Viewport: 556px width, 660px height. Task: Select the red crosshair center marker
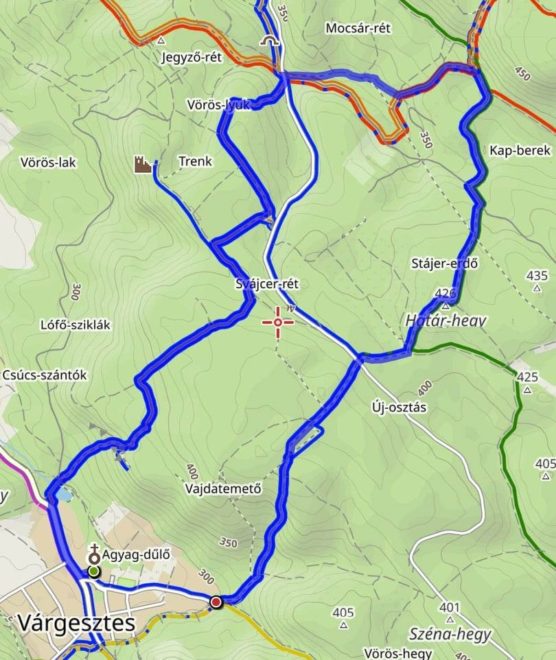[x=278, y=323]
